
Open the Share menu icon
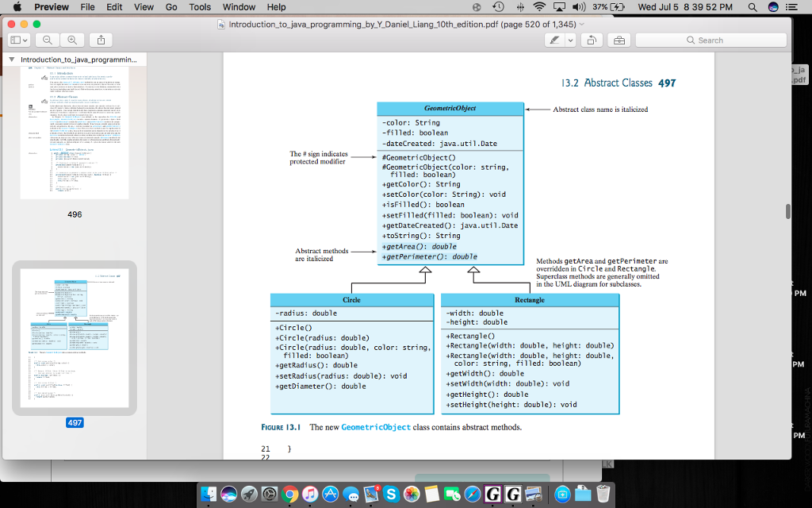tap(101, 40)
